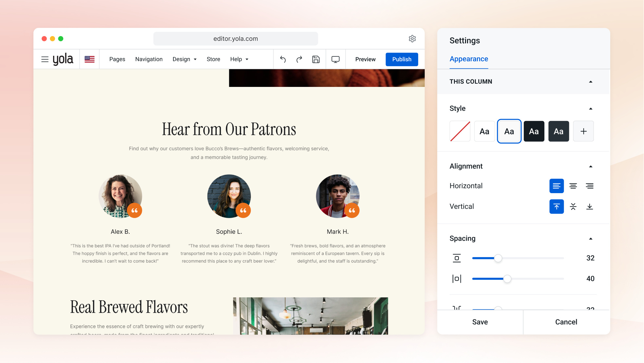Select right horizontal alignment
Image resolution: width=644 pixels, height=363 pixels.
590,186
